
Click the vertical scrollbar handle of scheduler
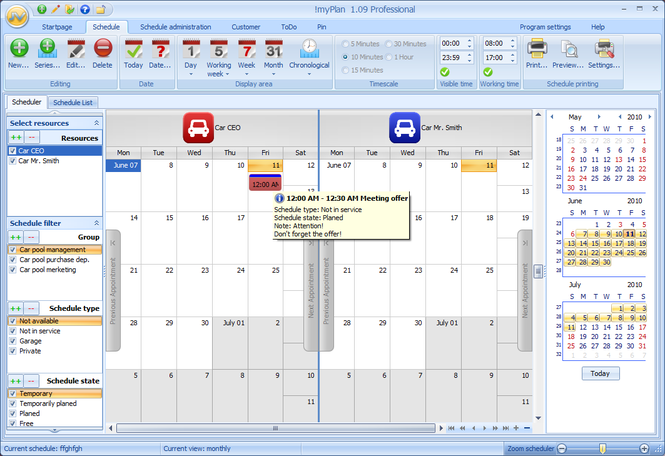click(x=538, y=271)
